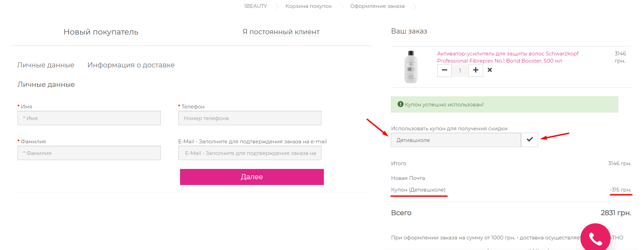Image resolution: width=644 pixels, height=250 pixels.
Task: Focus the Фамилия input field
Action: coord(89,153)
